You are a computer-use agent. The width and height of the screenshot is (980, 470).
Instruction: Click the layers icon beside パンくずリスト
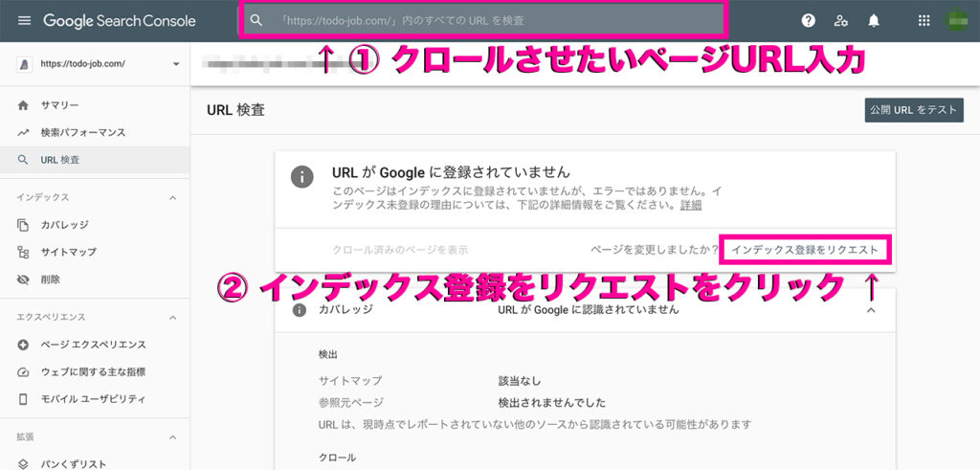pyautogui.click(x=23, y=463)
